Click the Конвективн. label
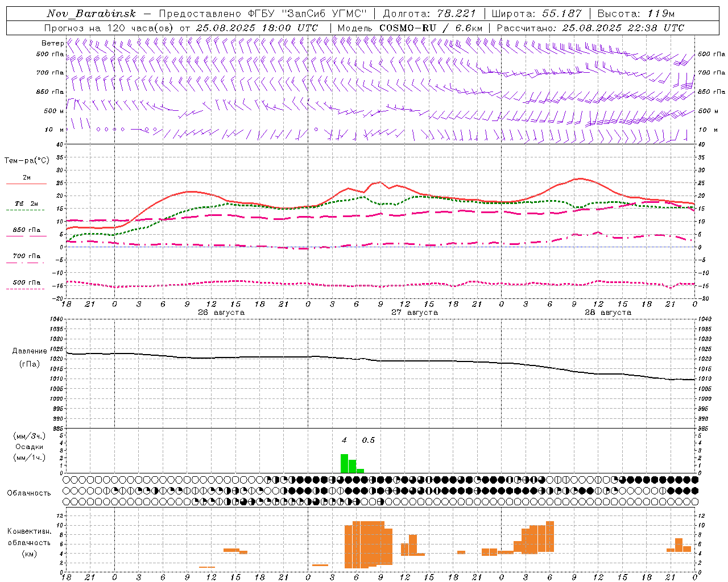 (x=30, y=531)
